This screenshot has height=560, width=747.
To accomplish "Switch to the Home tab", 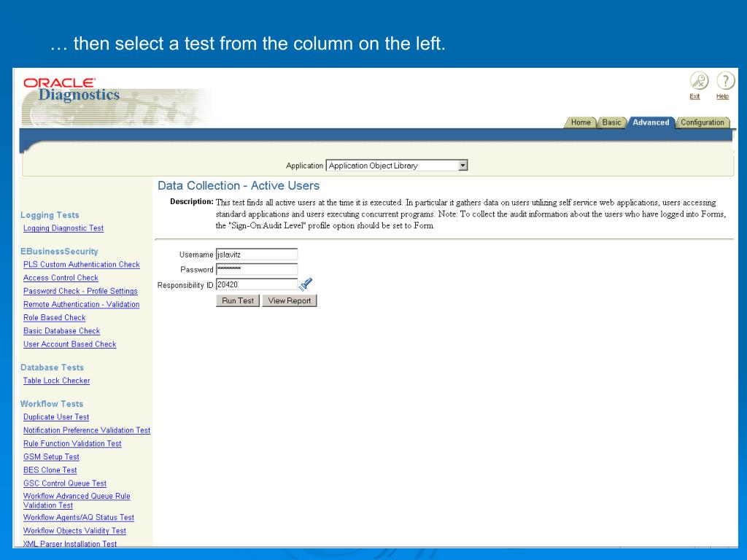I will point(580,122).
